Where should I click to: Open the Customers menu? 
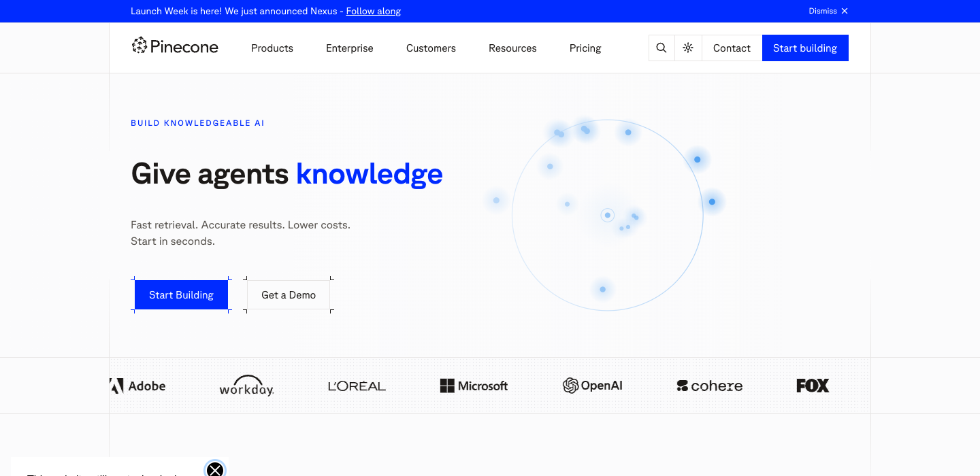[x=431, y=48]
